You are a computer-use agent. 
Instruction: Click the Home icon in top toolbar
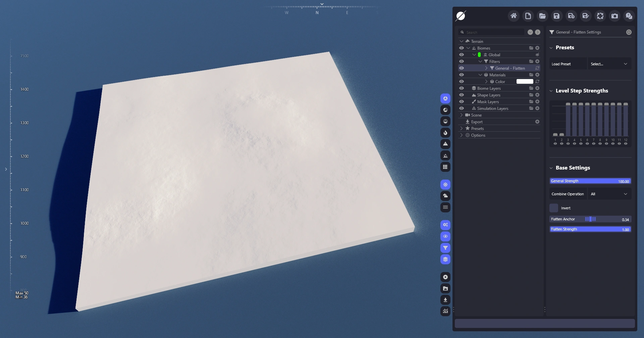[x=514, y=16]
